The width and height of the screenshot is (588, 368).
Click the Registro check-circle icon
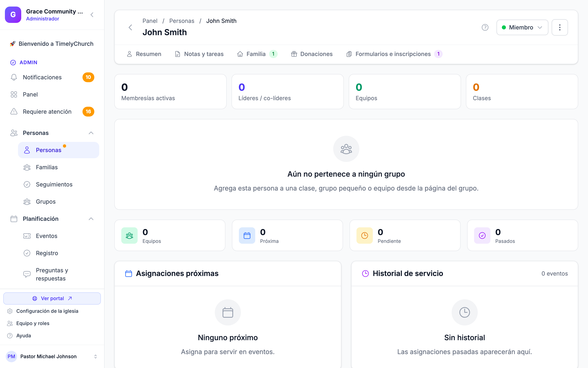tap(27, 253)
